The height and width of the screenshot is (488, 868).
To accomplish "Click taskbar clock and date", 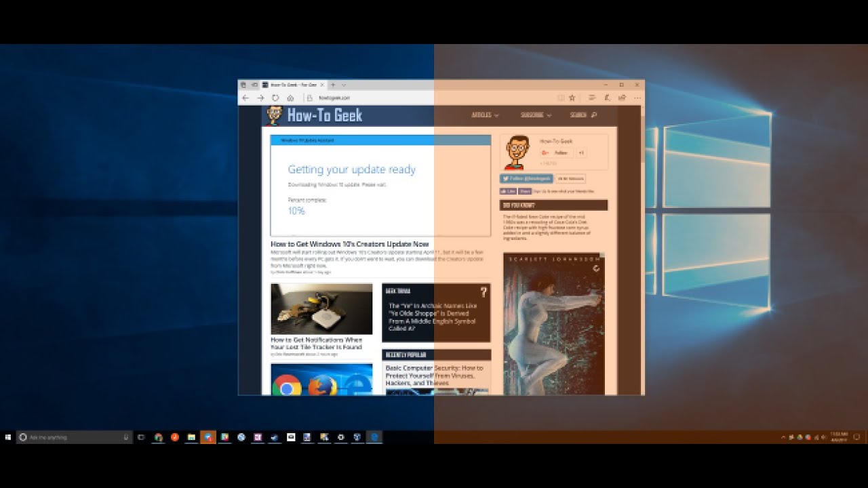I will tap(840, 437).
